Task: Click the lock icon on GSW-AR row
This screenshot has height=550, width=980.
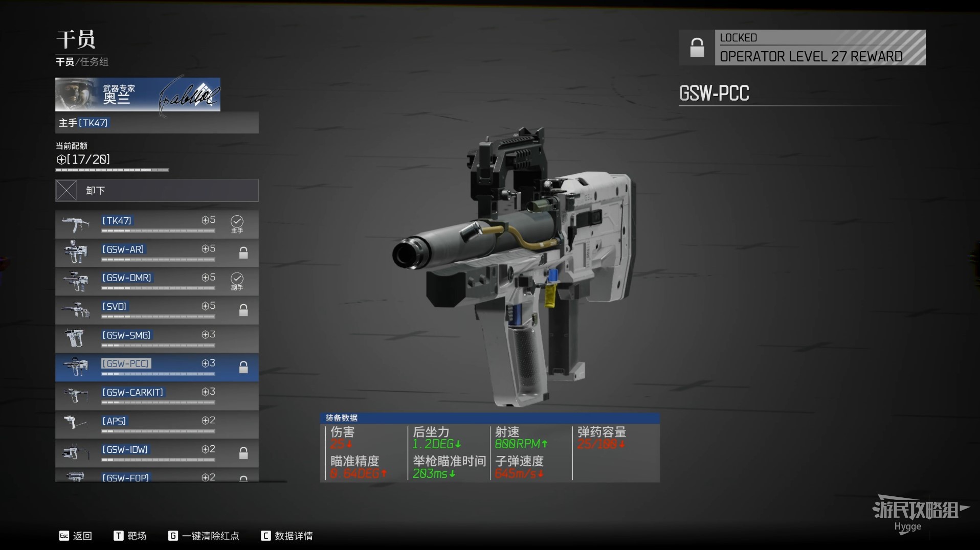Action: [x=243, y=253]
